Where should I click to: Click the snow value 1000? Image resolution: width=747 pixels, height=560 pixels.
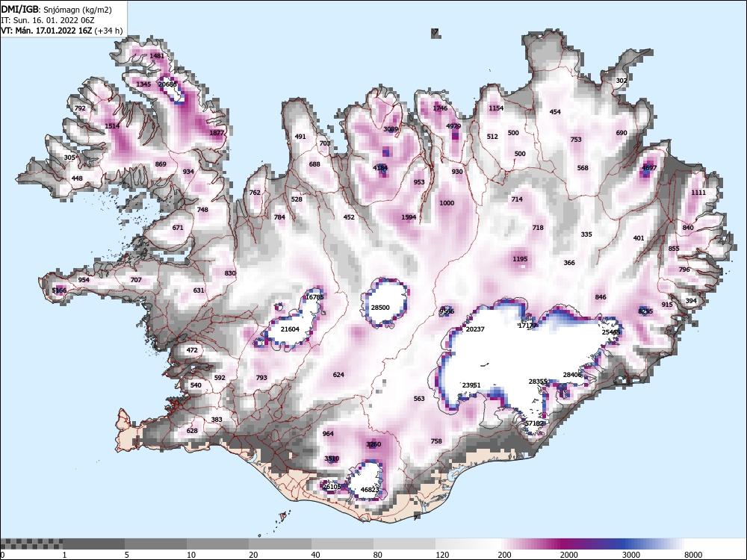[x=447, y=203]
